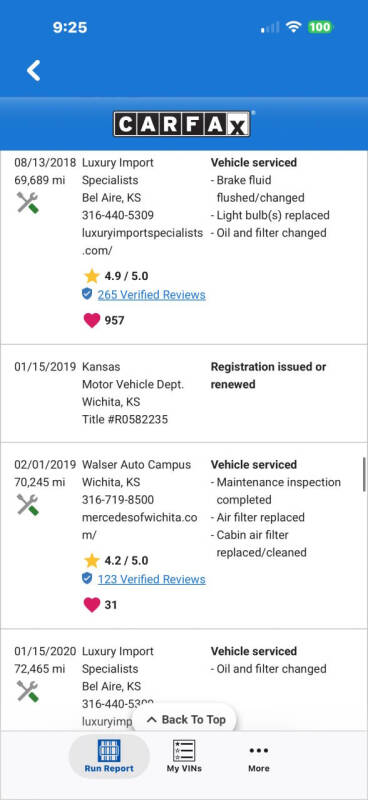Tap verified shield icon next to 265 reviews

point(87,294)
